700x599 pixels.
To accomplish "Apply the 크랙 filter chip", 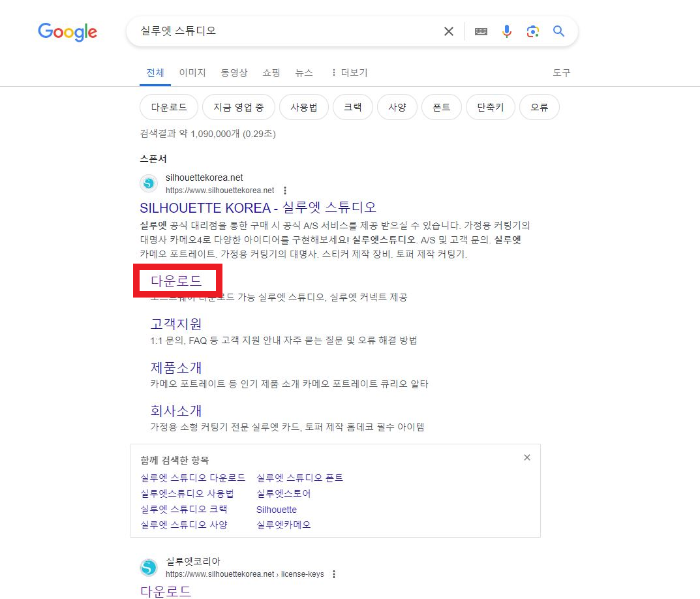I will click(353, 107).
